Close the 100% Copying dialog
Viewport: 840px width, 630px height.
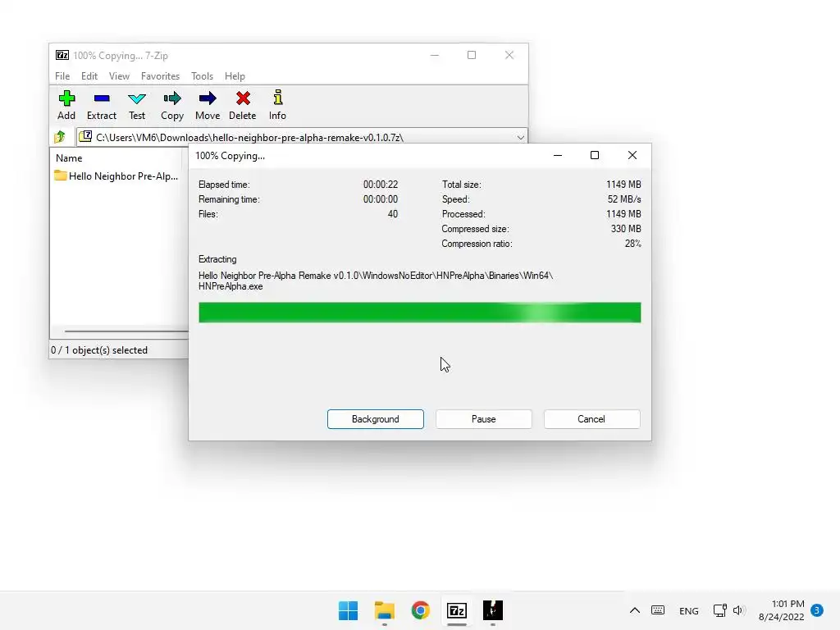tap(632, 155)
